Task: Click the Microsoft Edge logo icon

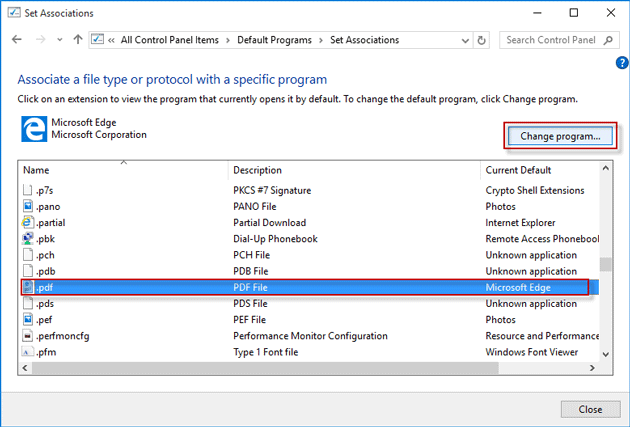Action: tap(34, 129)
